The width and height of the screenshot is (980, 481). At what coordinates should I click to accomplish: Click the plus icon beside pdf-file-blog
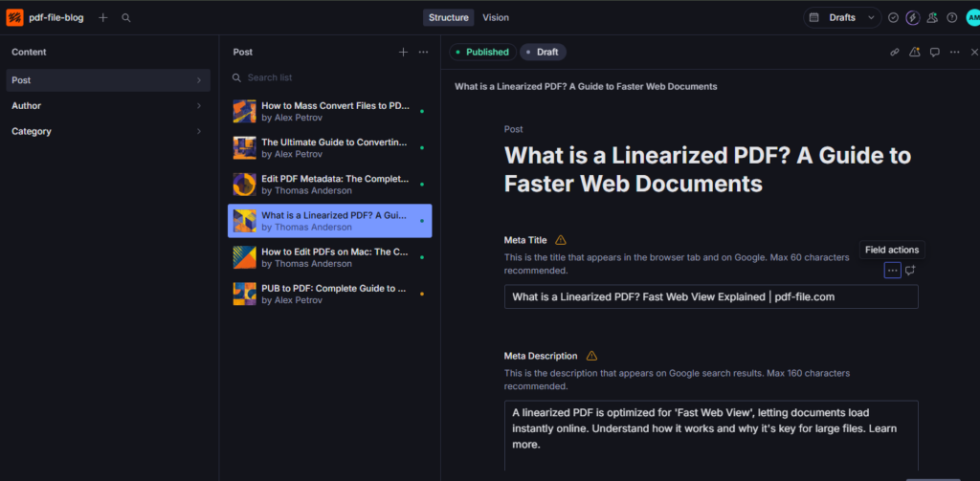tap(103, 17)
